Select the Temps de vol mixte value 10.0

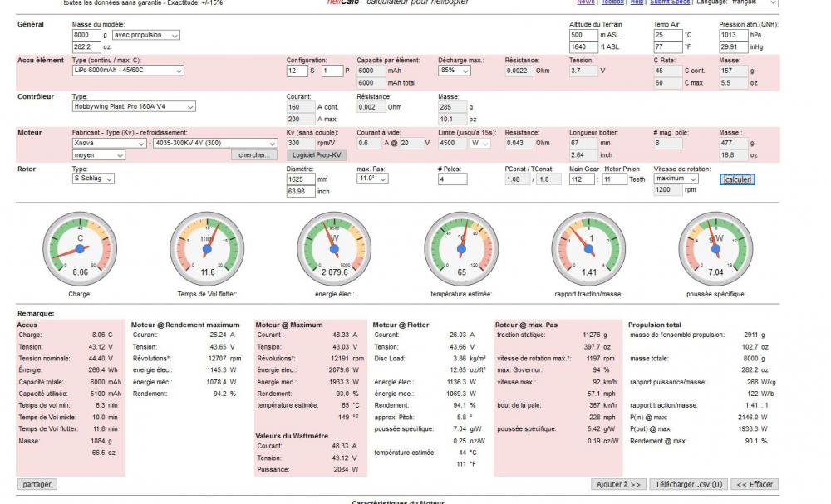point(100,417)
